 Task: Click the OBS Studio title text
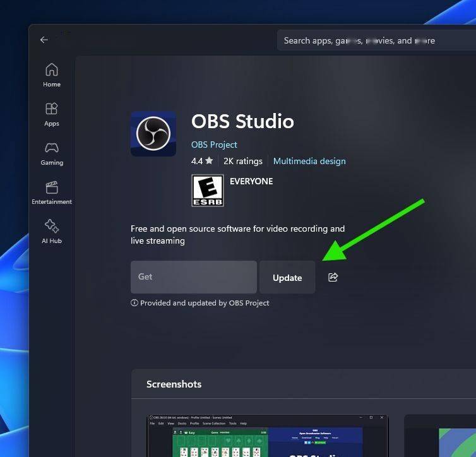(242, 121)
